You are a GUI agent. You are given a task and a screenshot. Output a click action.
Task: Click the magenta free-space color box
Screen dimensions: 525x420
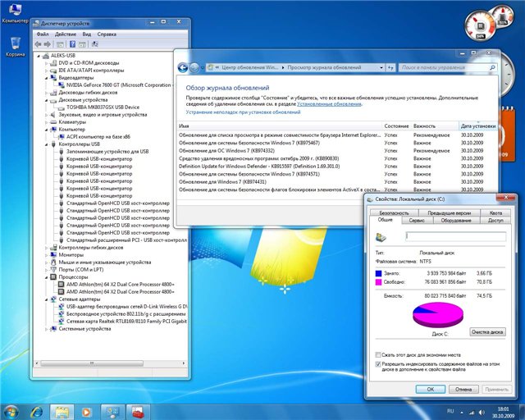coord(379,282)
